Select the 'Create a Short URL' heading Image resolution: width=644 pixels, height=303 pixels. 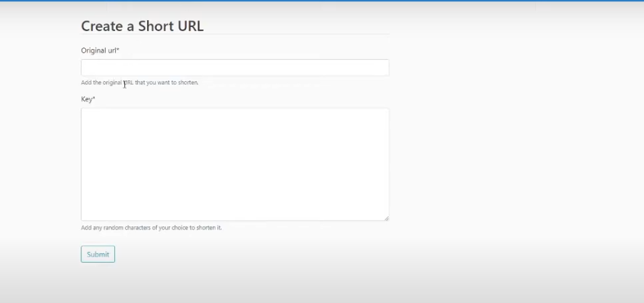(x=142, y=26)
